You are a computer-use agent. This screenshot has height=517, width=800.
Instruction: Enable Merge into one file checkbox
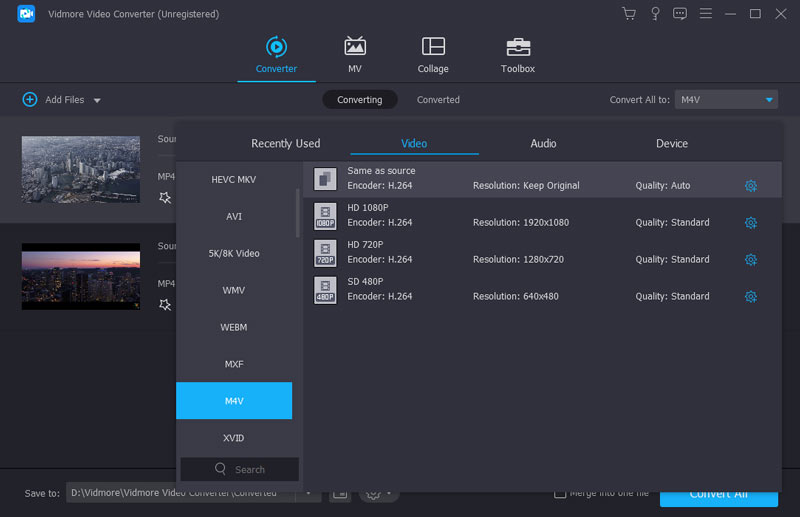561,493
